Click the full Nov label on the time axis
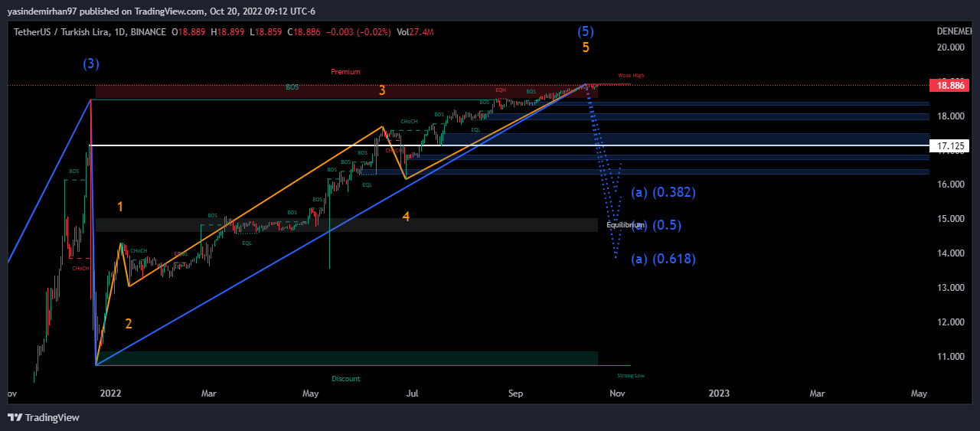Viewport: 980px width, 431px height. pos(618,393)
